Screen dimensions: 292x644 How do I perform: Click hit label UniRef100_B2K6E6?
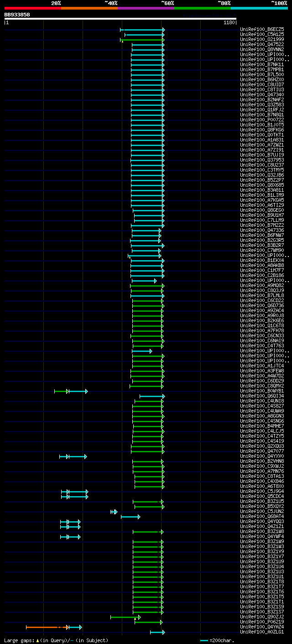[262, 320]
